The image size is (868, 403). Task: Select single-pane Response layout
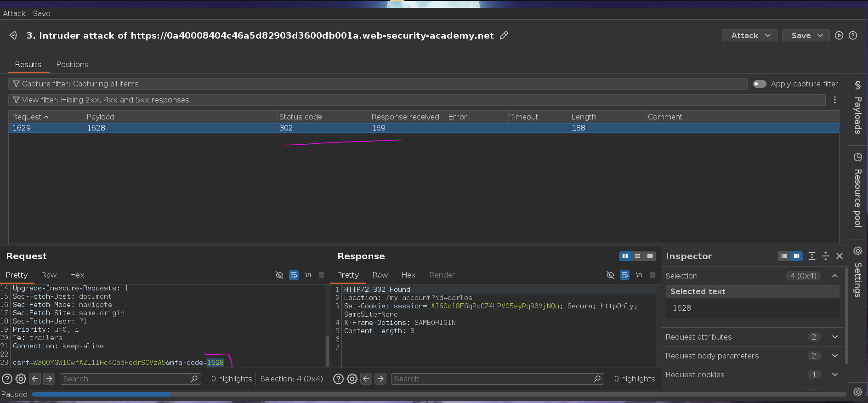[650, 256]
